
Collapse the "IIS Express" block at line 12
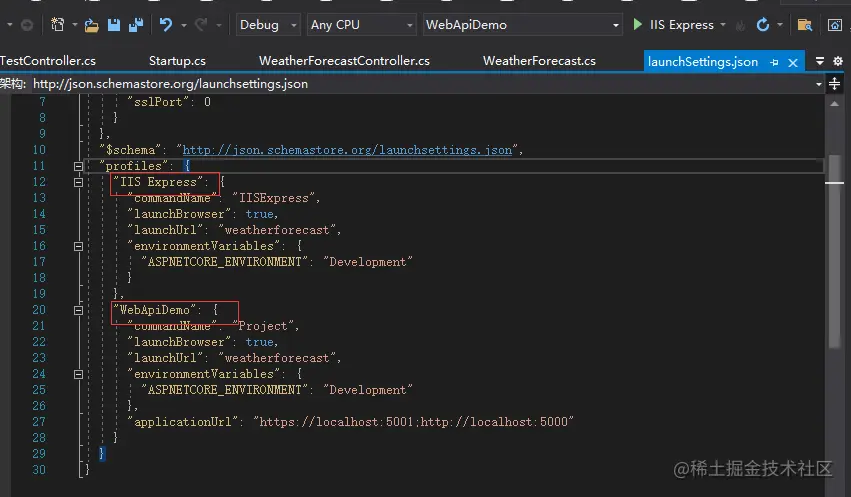pyautogui.click(x=78, y=182)
